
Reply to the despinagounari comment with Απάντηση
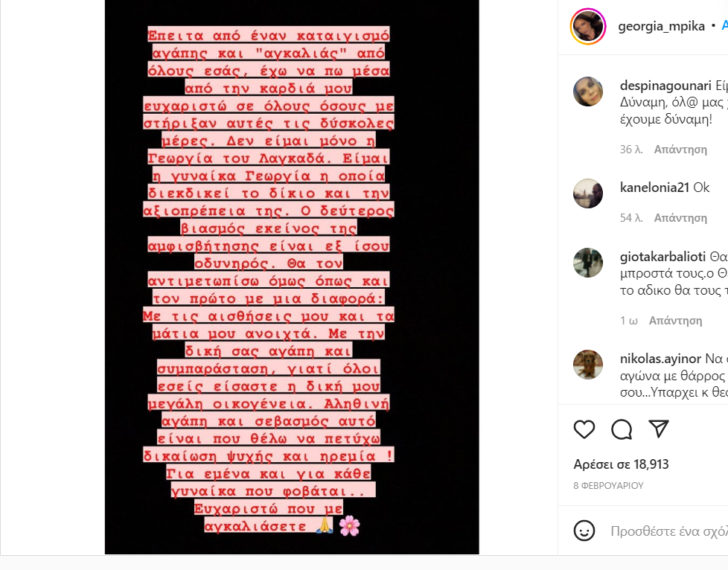[x=680, y=150]
